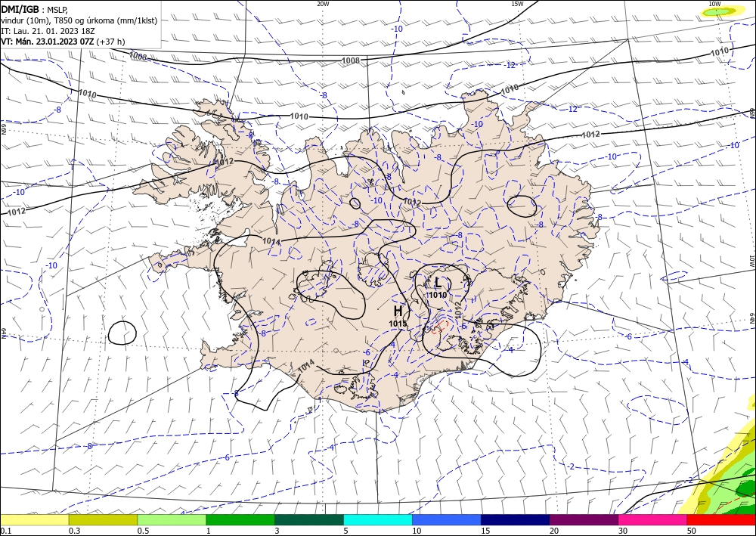Click the yellow 0.1 legend color swatch
The height and width of the screenshot is (536, 756).
[x=34, y=520]
